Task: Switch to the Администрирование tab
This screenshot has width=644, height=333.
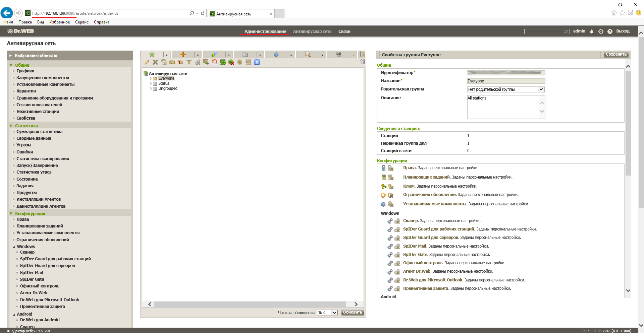Action: pos(265,31)
